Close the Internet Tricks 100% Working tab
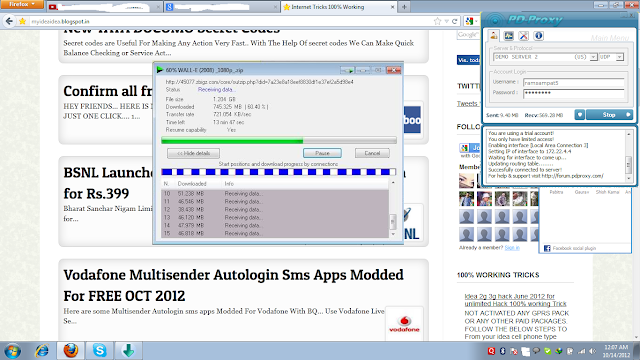The height and width of the screenshot is (360, 640). point(392,7)
